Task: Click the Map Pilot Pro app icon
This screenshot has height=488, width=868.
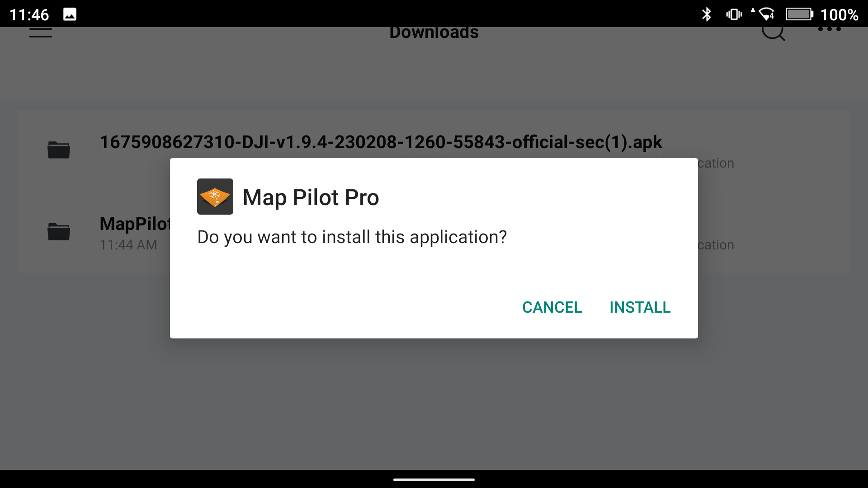Action: [215, 196]
